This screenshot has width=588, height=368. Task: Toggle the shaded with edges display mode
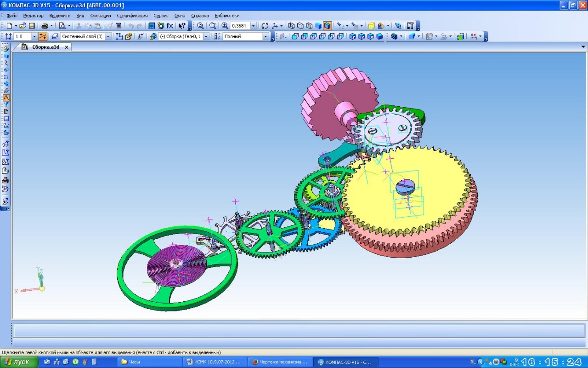327,26
